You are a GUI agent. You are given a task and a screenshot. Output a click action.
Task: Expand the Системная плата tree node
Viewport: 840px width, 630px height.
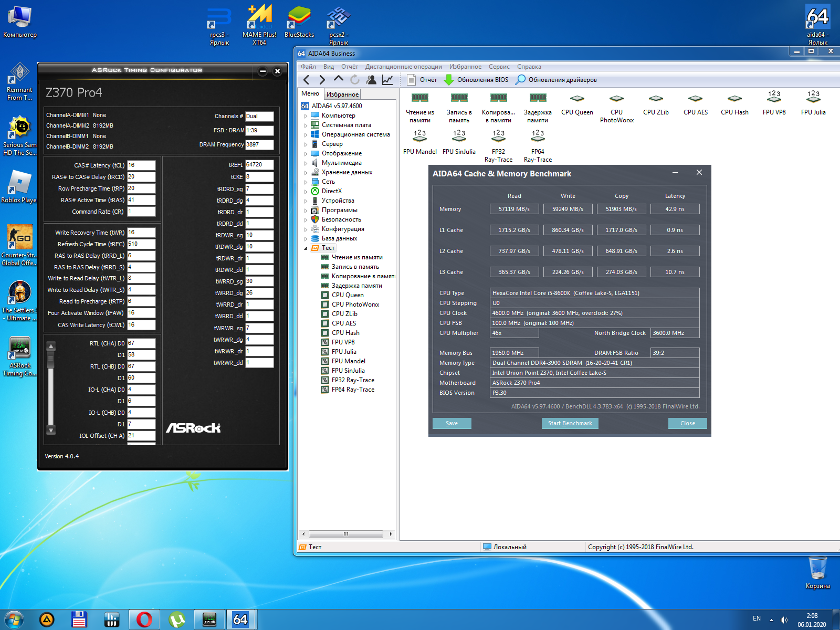(306, 125)
